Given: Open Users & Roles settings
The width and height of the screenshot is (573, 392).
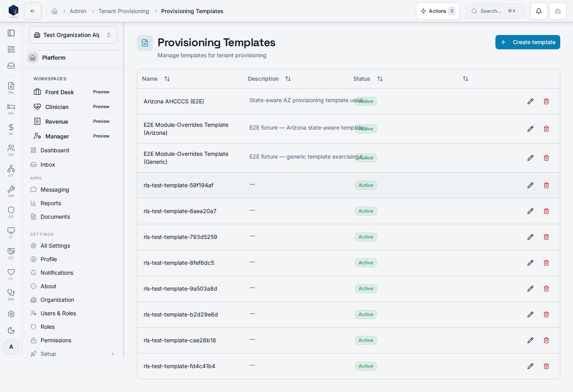Looking at the screenshot, I should click(x=73, y=313).
